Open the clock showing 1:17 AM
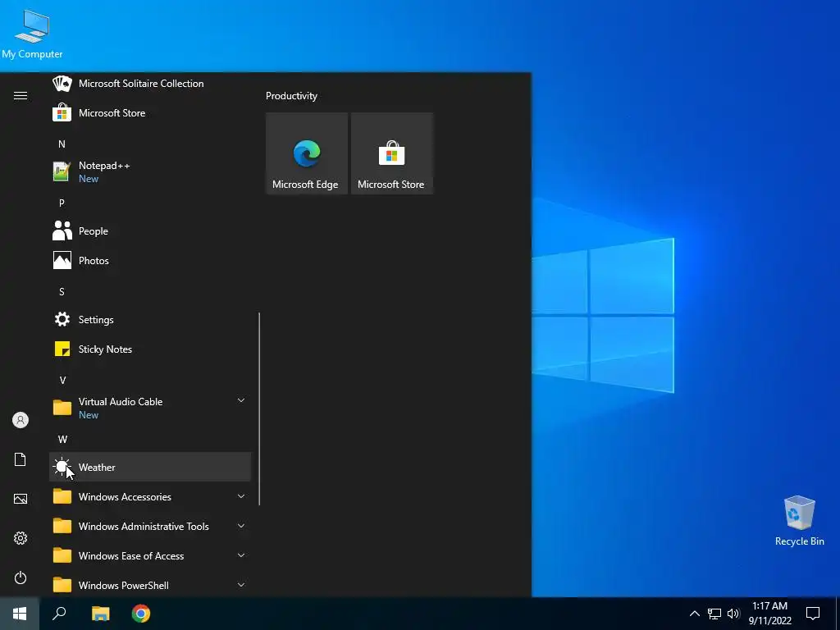 [x=769, y=614]
